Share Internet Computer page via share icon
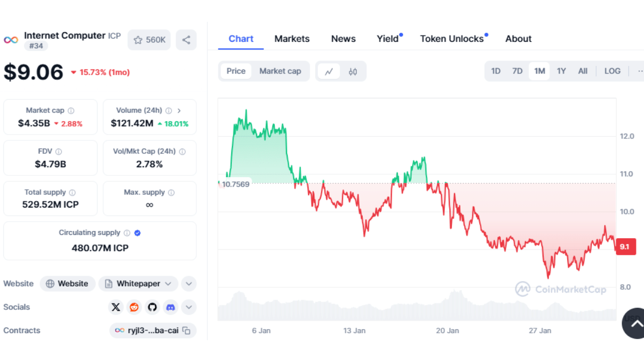The height and width of the screenshot is (362, 644). pos(186,40)
